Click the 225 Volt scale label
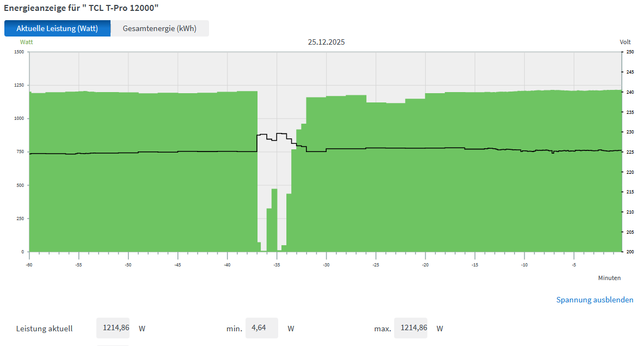 (629, 152)
